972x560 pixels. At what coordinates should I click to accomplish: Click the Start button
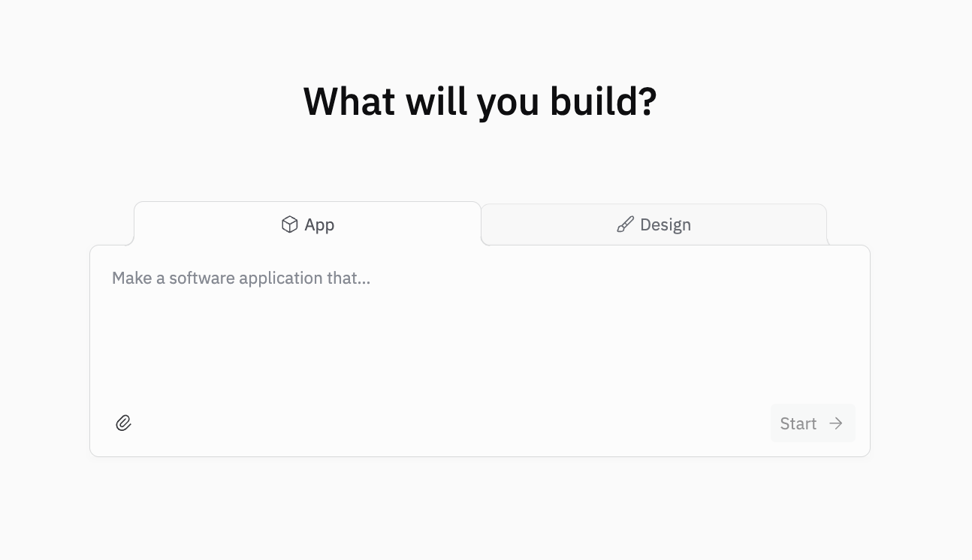(813, 423)
